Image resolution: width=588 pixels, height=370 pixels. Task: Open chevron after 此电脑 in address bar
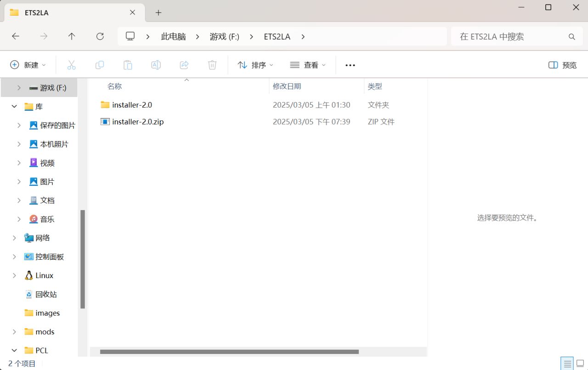click(198, 37)
